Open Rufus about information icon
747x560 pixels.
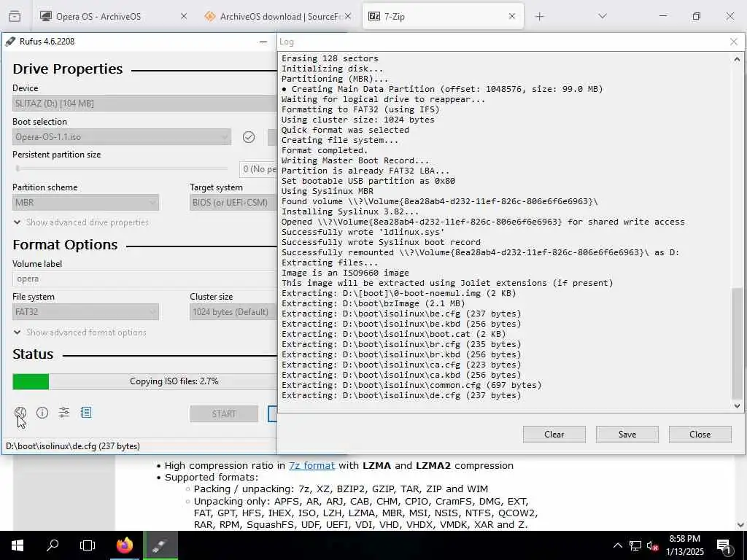(42, 413)
